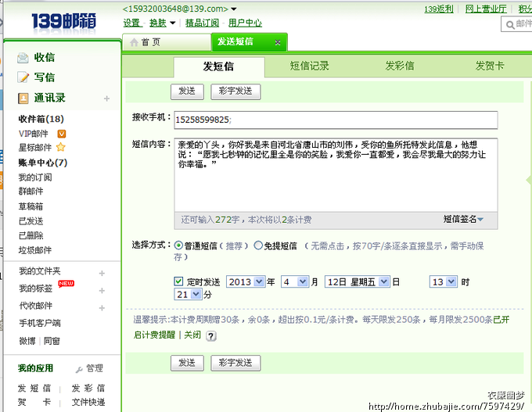Click the bottom 发送 button
532x412 pixels.
click(x=187, y=364)
